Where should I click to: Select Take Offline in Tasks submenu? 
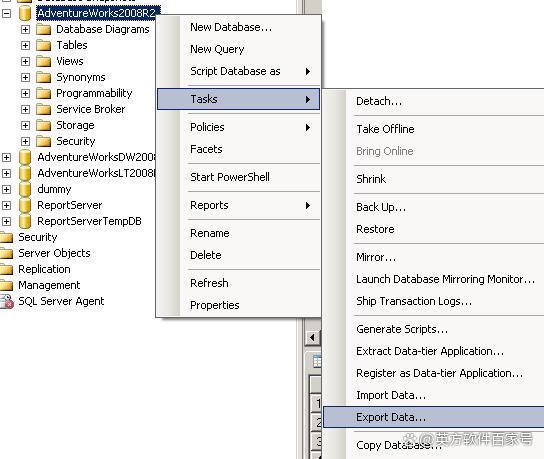[x=434, y=129]
